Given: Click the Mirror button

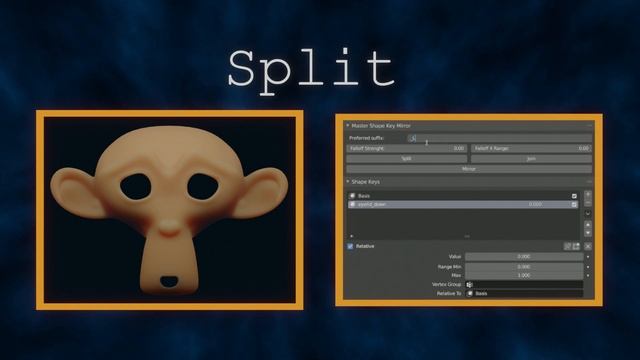Looking at the screenshot, I should (469, 169).
